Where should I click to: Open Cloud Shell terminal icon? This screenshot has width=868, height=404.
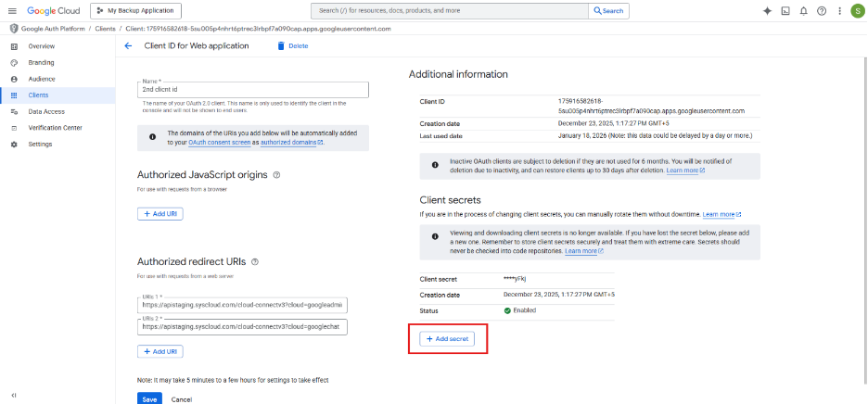pos(785,11)
